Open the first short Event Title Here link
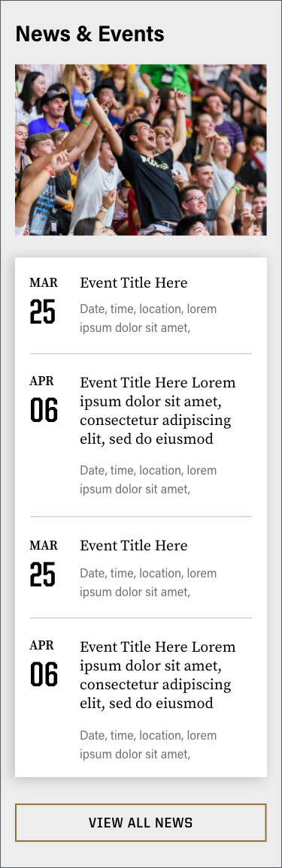 134,283
